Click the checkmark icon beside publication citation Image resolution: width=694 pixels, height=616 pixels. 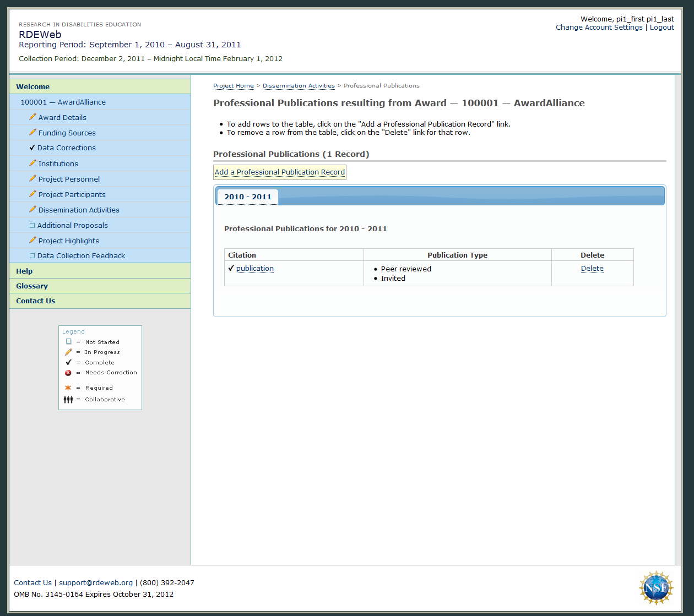point(231,268)
